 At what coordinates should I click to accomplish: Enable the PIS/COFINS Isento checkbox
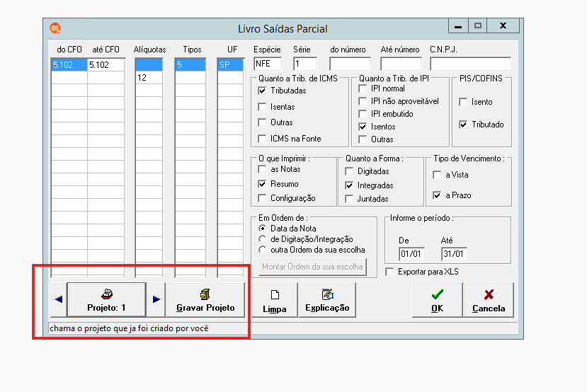pyautogui.click(x=463, y=102)
